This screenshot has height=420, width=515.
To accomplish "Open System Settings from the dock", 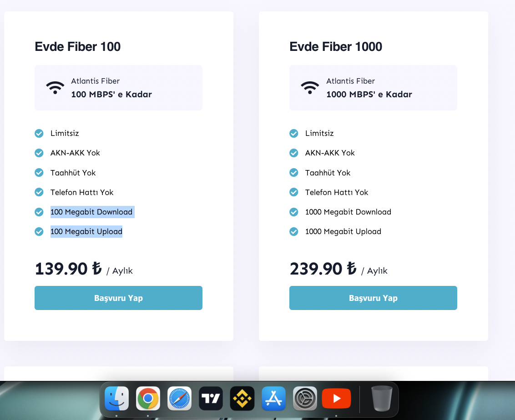I will click(305, 399).
